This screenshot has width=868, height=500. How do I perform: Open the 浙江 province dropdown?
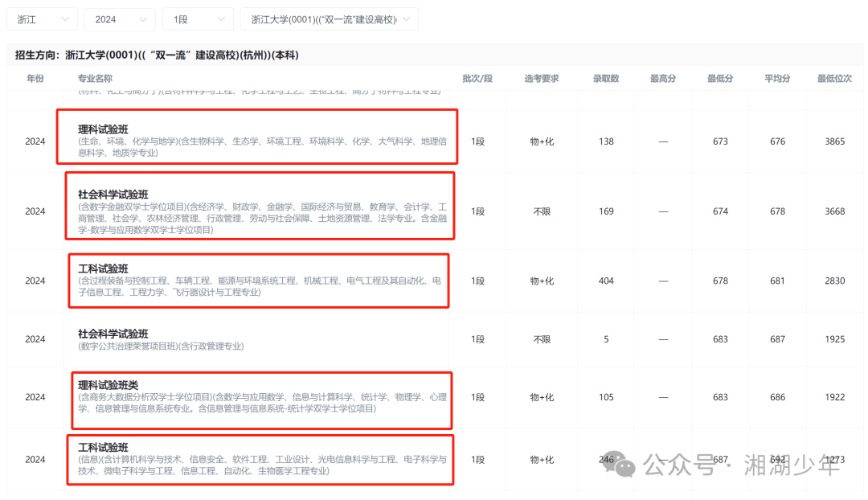click(42, 19)
